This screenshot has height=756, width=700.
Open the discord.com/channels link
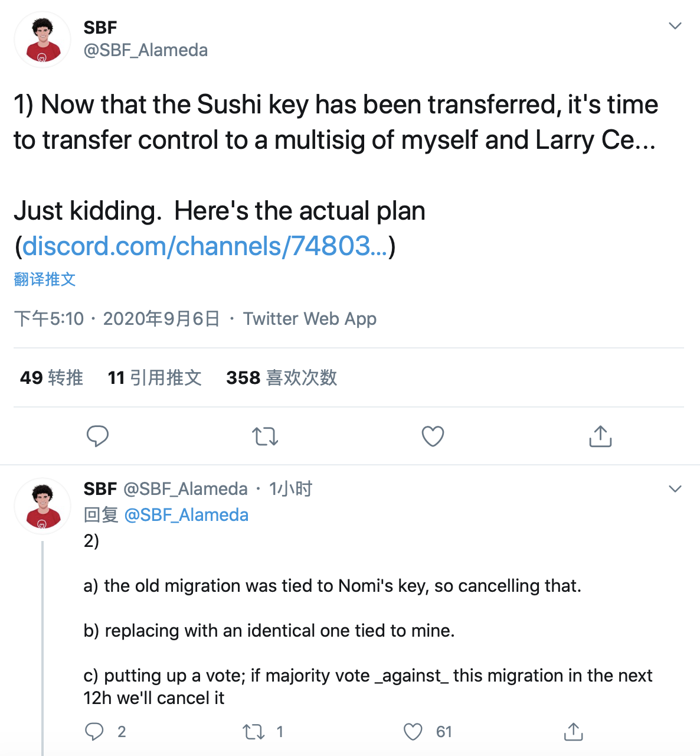pos(204,246)
